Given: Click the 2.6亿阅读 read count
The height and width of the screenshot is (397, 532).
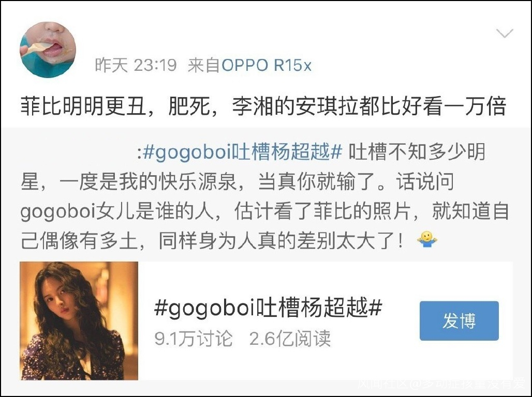Looking at the screenshot, I should pyautogui.click(x=290, y=339).
